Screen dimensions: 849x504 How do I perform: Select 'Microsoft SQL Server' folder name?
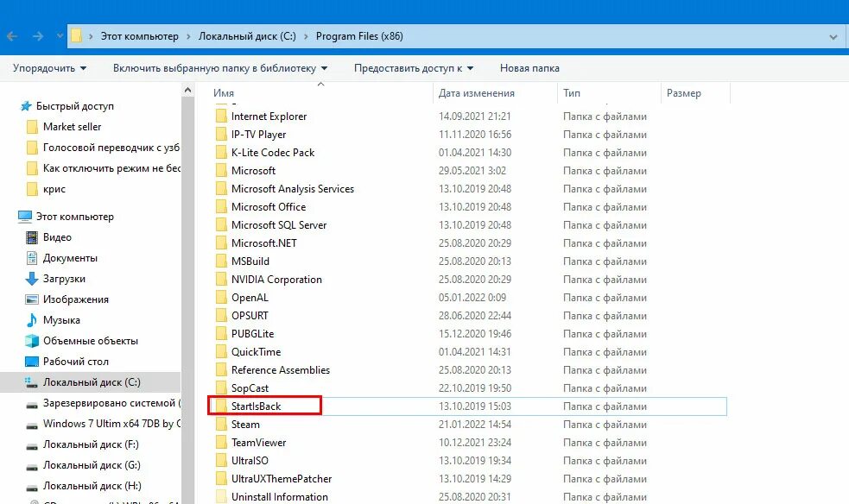tap(279, 225)
